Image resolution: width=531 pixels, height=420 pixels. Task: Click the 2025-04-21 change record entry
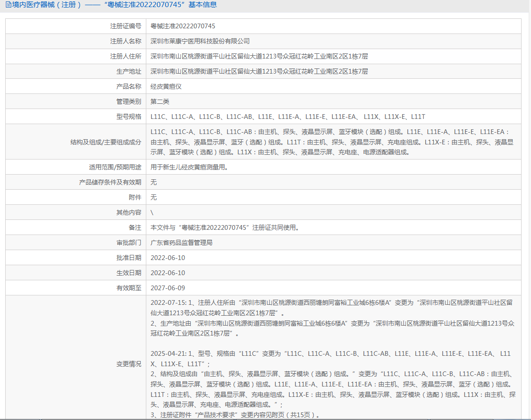(x=333, y=384)
